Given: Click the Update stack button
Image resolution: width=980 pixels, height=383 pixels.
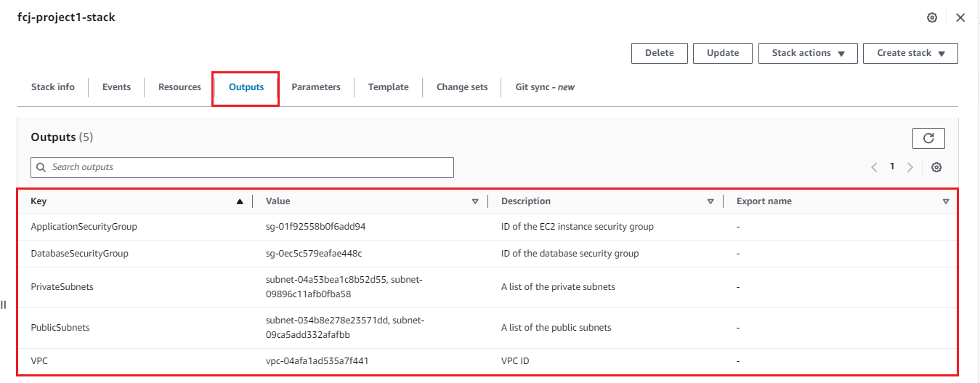Looking at the screenshot, I should pos(722,53).
